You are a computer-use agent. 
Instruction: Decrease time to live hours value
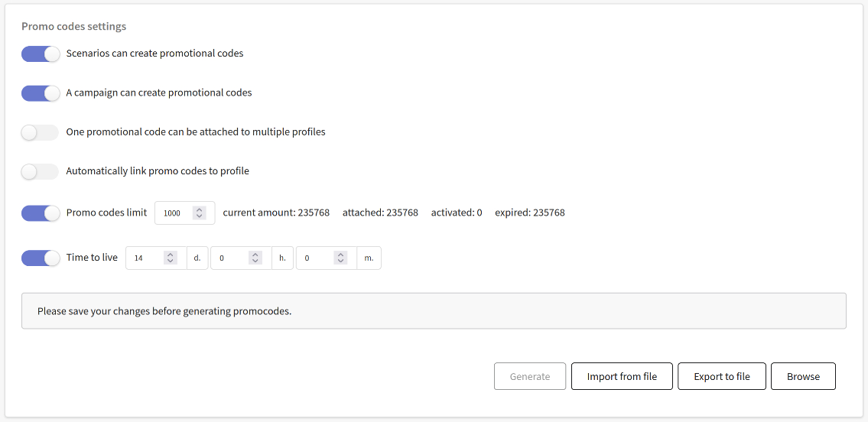tap(255, 261)
